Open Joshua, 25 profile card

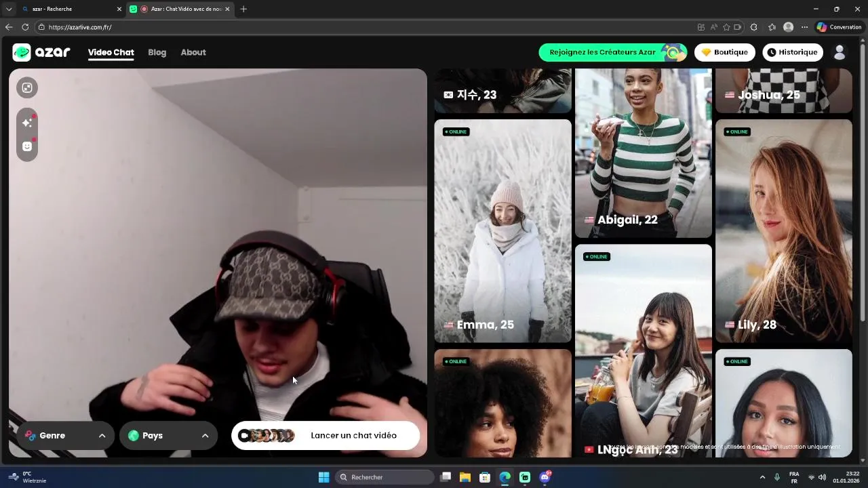point(783,90)
